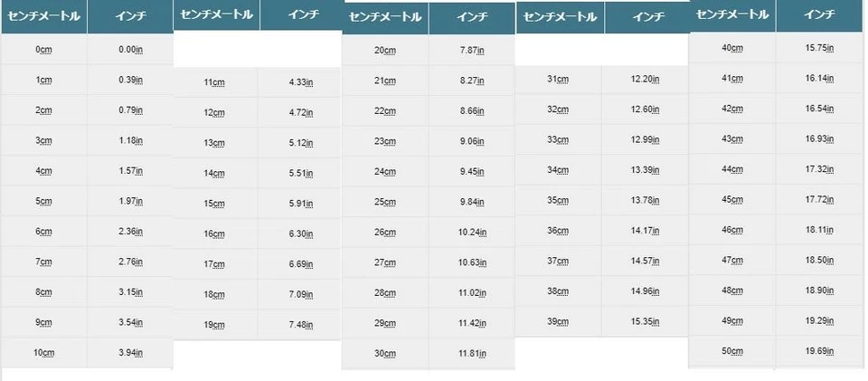This screenshot has height=381, width=868.
Task: Click the 0cm table cell
Action: (43, 49)
